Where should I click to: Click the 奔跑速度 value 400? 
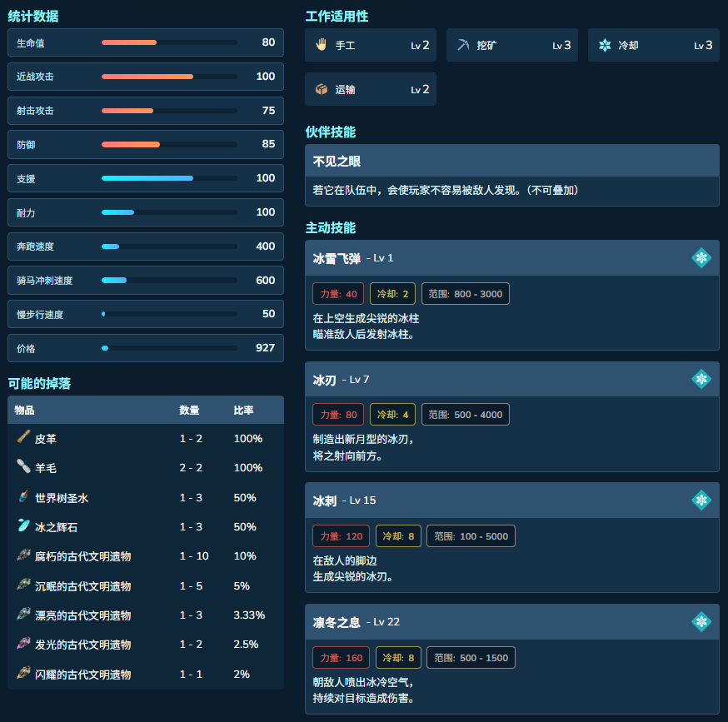(265, 246)
